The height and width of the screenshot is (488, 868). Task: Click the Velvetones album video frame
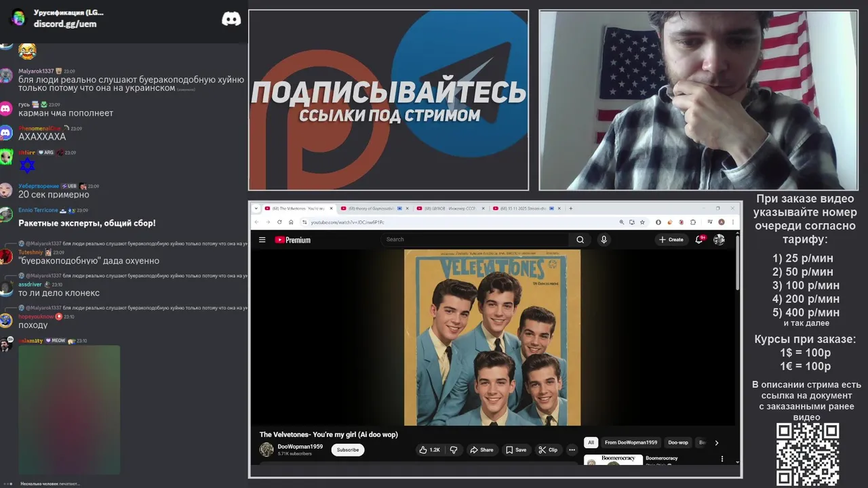pos(492,338)
